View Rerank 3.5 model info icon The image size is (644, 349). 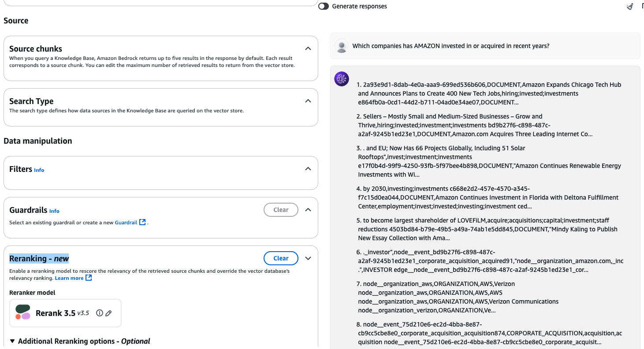100,313
